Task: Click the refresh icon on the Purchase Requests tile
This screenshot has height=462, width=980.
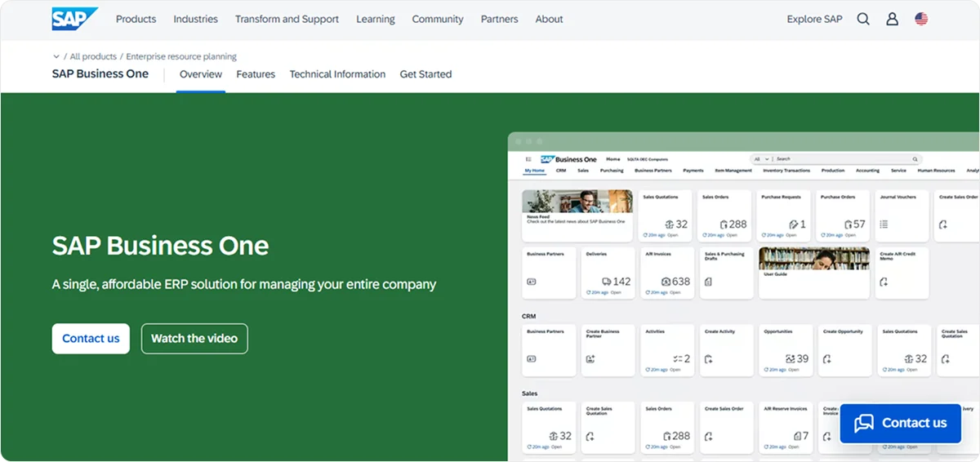Action: coord(765,234)
